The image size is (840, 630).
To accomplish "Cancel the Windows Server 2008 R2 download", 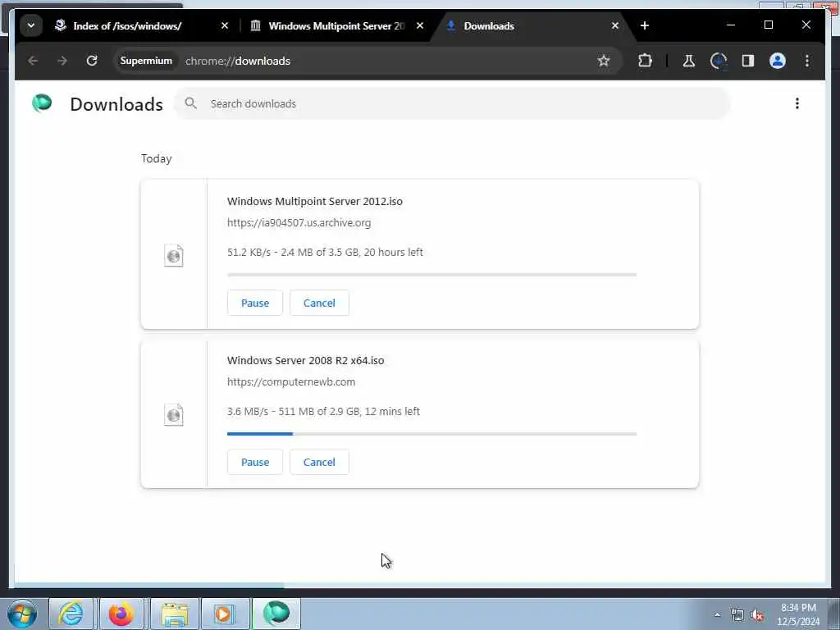I will (x=319, y=462).
